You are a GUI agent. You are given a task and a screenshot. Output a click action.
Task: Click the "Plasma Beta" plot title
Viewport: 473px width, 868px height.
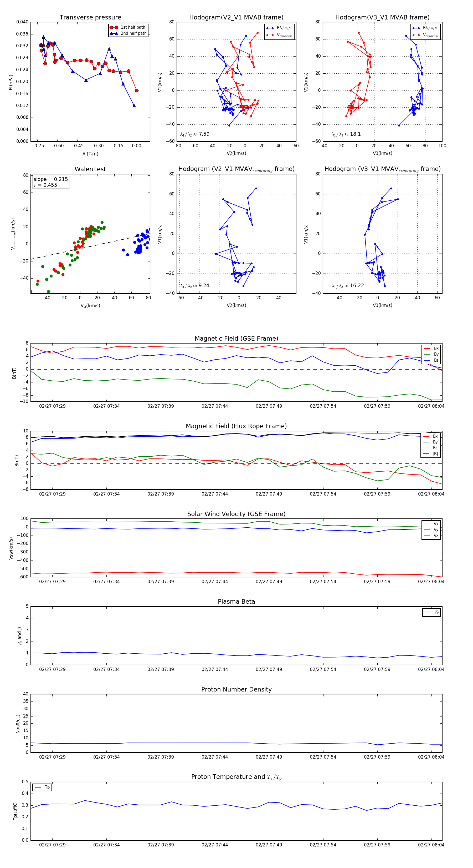[x=236, y=602]
